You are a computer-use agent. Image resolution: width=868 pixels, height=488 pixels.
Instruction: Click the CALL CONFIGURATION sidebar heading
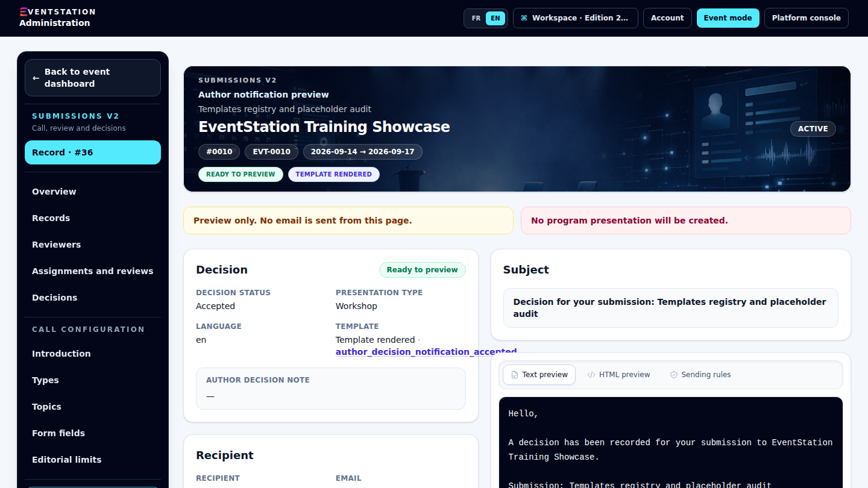coord(88,330)
